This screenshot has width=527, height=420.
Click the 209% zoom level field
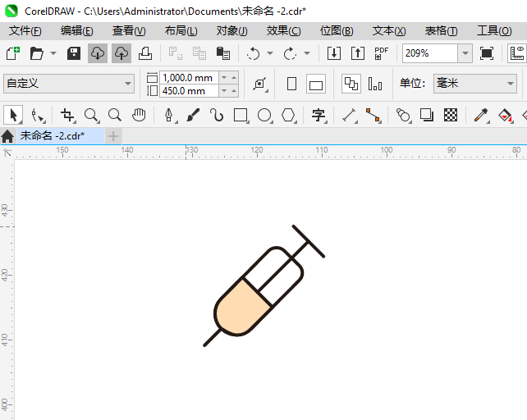430,53
